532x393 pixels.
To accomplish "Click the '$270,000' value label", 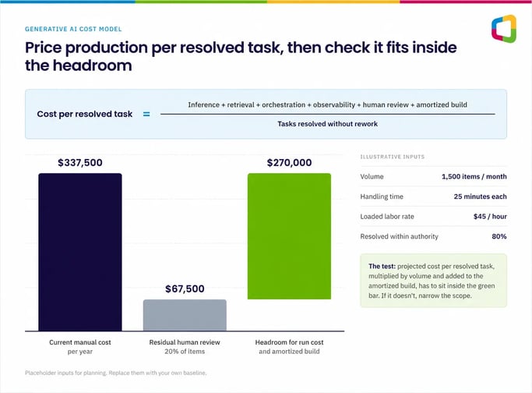I will coord(289,163).
